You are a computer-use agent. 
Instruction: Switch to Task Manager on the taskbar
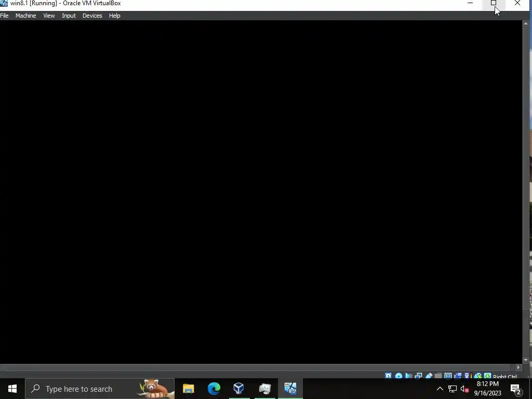[x=264, y=389]
